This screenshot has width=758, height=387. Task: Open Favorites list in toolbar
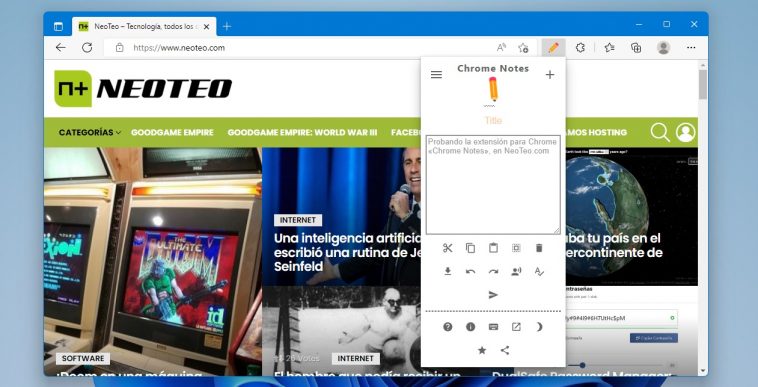coord(609,48)
